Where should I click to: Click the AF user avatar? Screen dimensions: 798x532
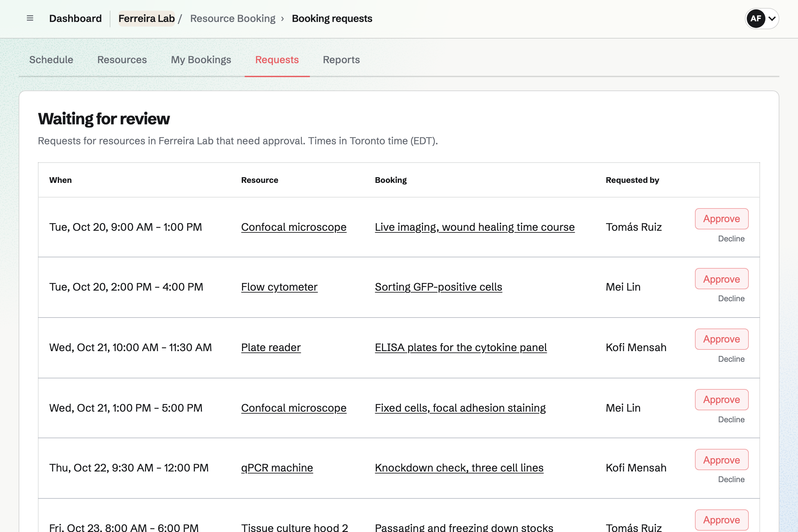tap(755, 18)
